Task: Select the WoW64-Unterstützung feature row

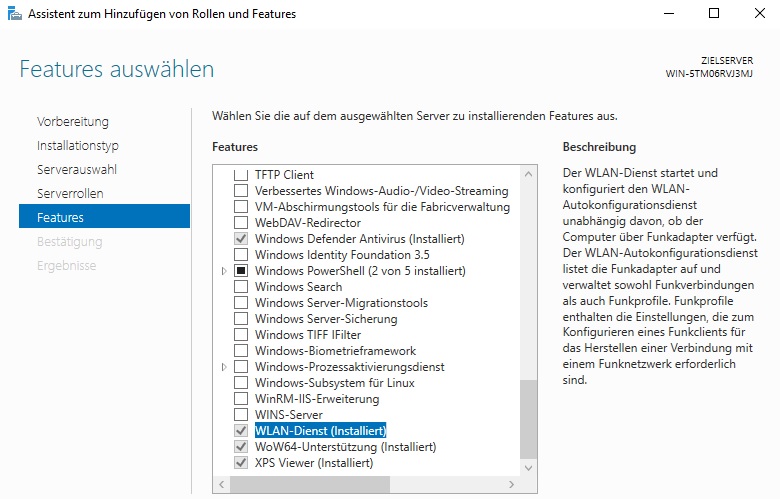Action: pos(345,447)
